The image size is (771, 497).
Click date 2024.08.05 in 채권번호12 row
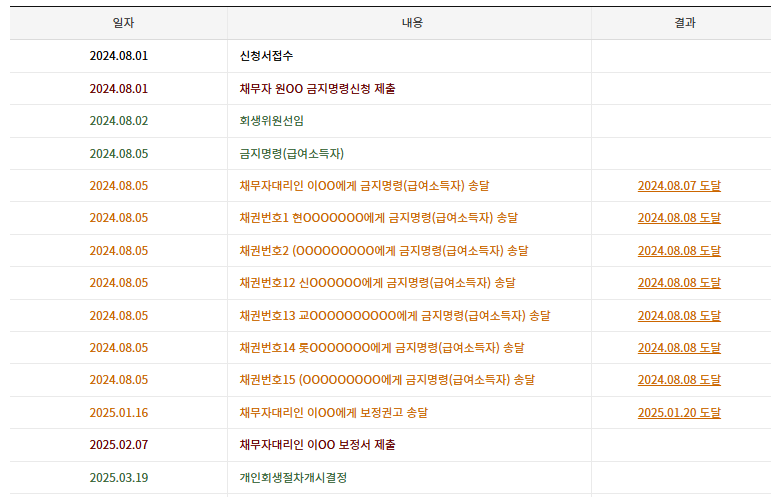(119, 283)
